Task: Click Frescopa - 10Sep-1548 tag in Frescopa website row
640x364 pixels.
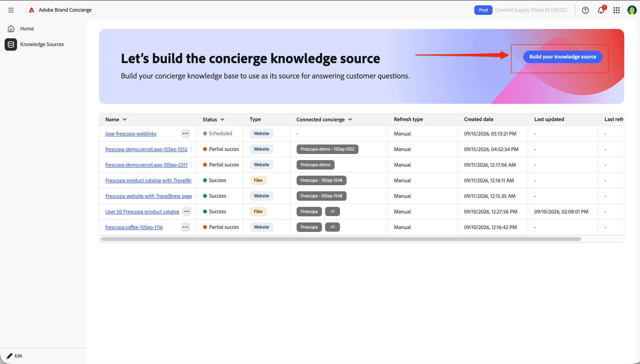Action: tap(321, 196)
